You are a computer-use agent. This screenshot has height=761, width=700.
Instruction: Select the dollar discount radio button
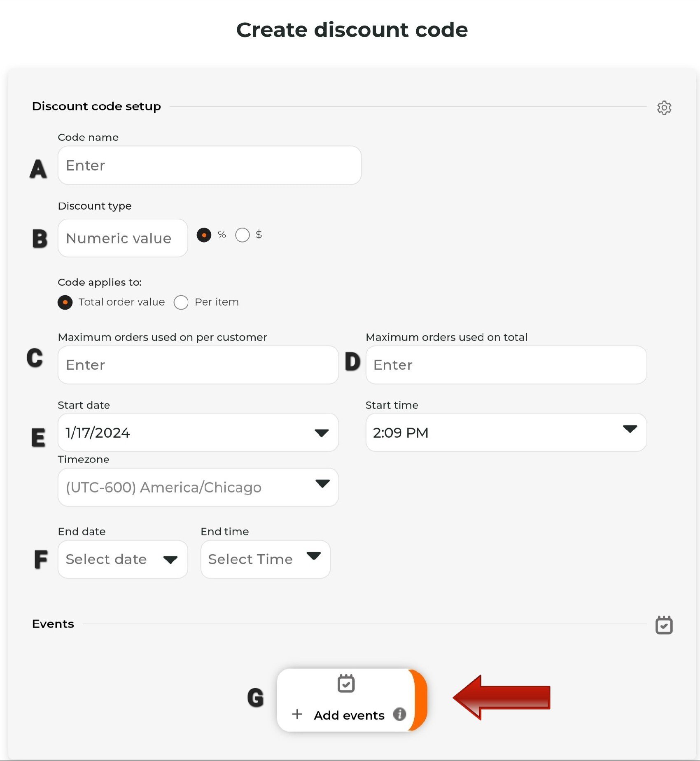[x=243, y=235]
